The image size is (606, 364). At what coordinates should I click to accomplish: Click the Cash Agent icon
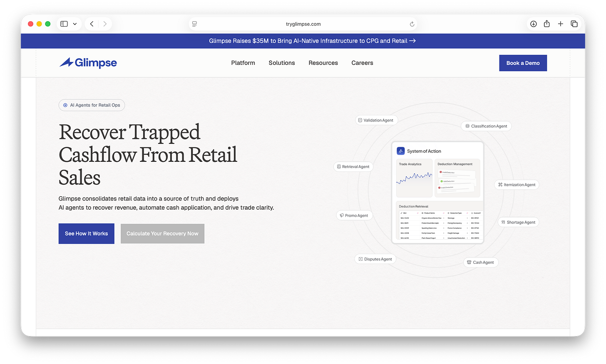(469, 262)
